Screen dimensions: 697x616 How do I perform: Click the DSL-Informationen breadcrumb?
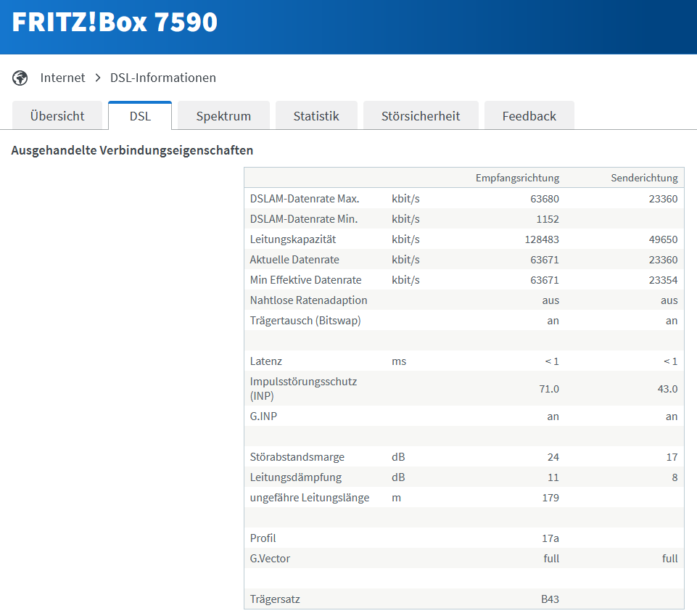pos(163,78)
